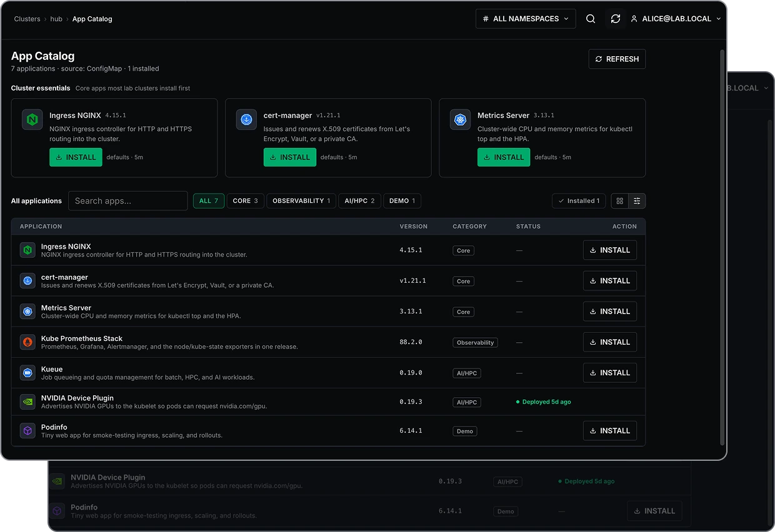Open the ALICE@LAB.LOCAL user menu
The image size is (775, 532).
coord(676,19)
